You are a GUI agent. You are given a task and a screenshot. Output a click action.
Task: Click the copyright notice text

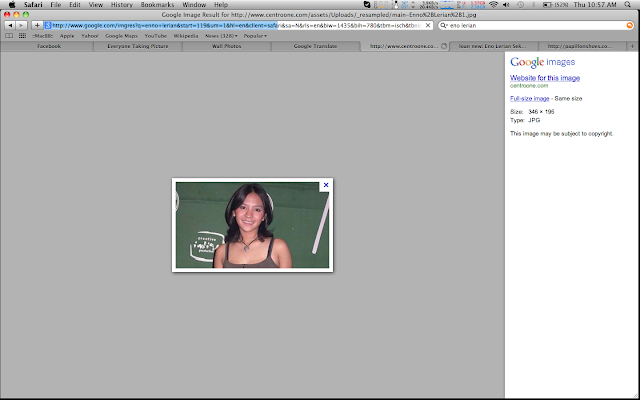pyautogui.click(x=562, y=133)
